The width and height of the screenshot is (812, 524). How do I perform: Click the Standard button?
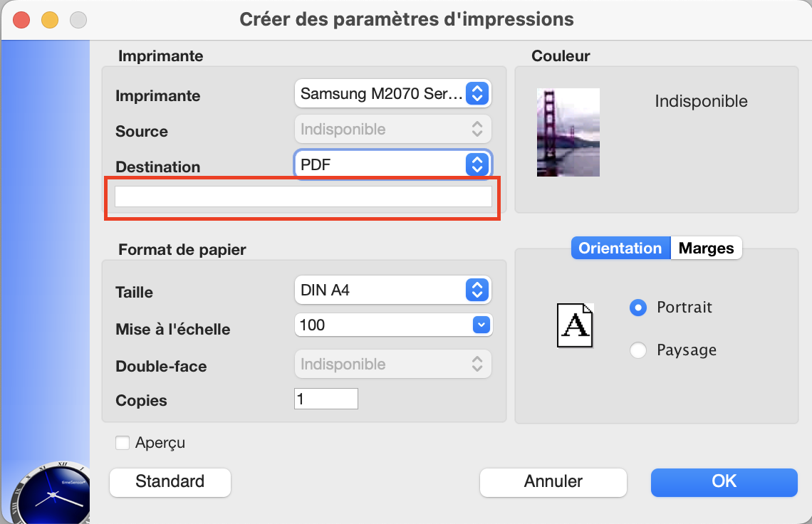click(170, 482)
